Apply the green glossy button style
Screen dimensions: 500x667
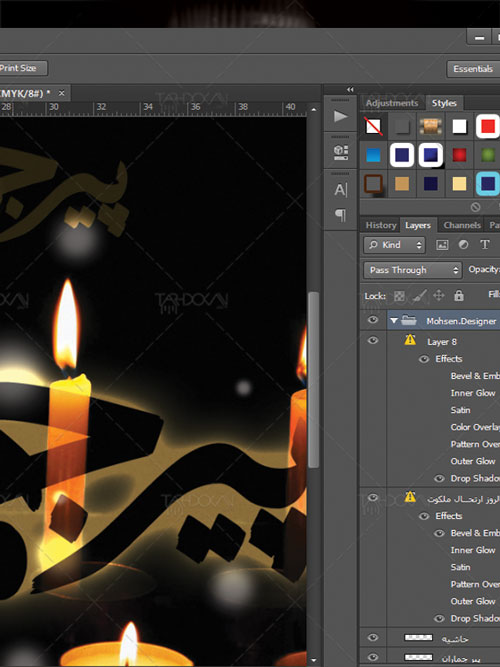point(488,155)
